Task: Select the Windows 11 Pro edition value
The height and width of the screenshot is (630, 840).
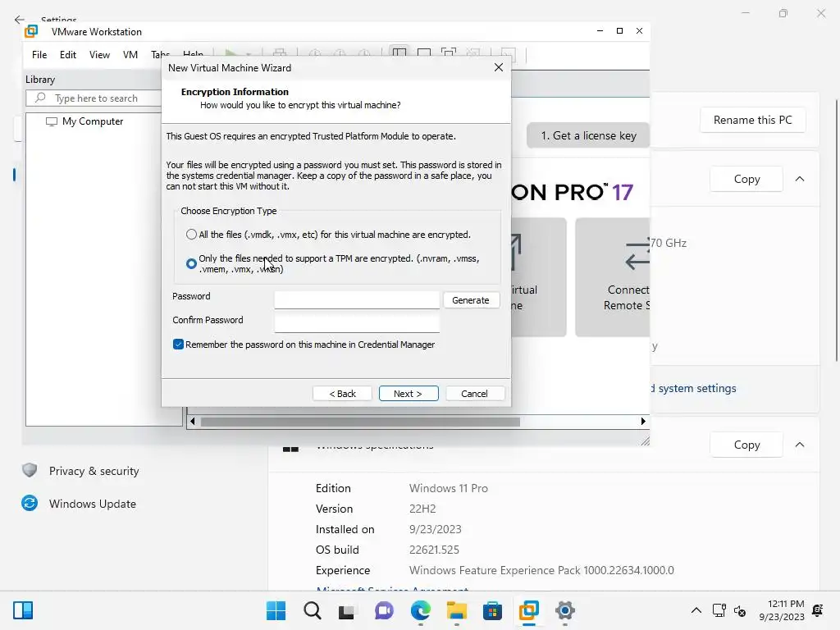Action: [x=449, y=488]
